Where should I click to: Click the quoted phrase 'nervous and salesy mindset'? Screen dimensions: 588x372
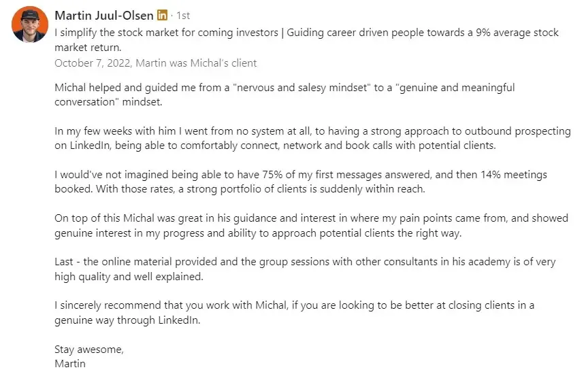coord(302,88)
